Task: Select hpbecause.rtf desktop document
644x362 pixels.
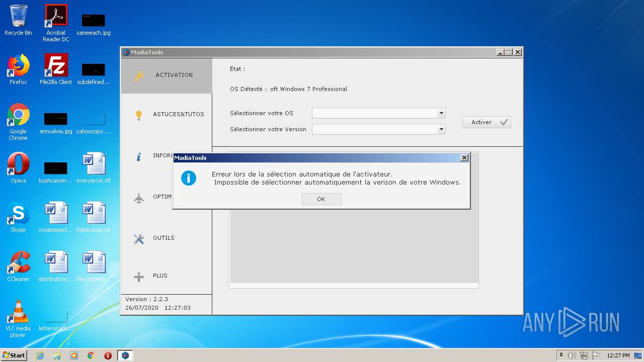Action: pos(94,217)
